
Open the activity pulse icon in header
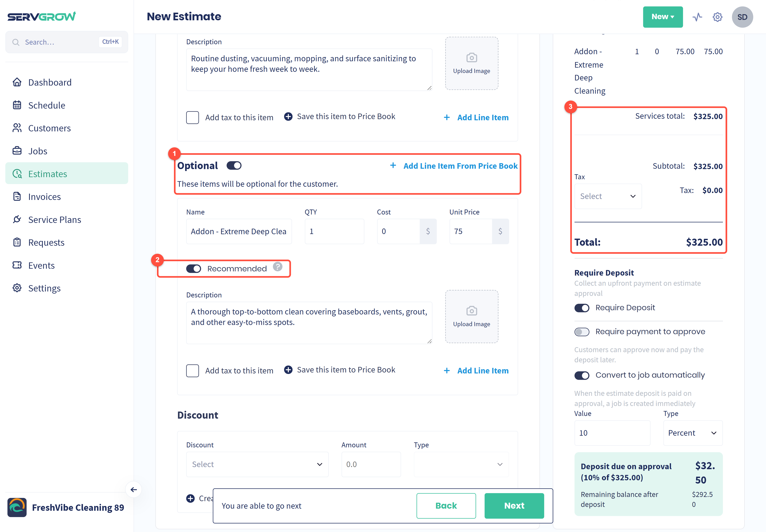697,17
